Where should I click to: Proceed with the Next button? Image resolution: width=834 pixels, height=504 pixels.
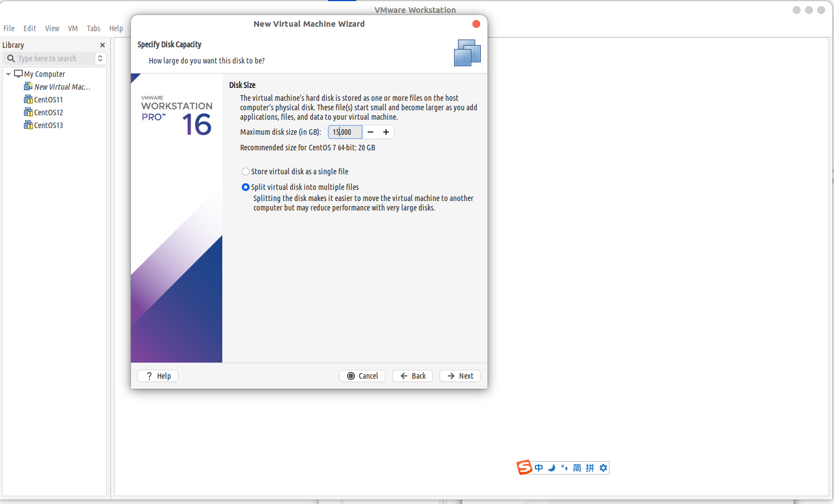pyautogui.click(x=460, y=376)
